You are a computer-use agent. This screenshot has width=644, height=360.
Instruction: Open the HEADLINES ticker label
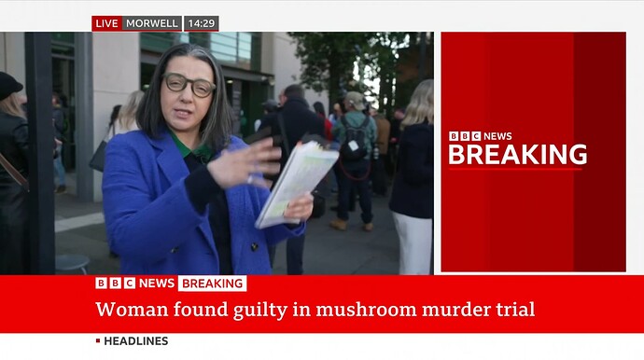[135, 340]
